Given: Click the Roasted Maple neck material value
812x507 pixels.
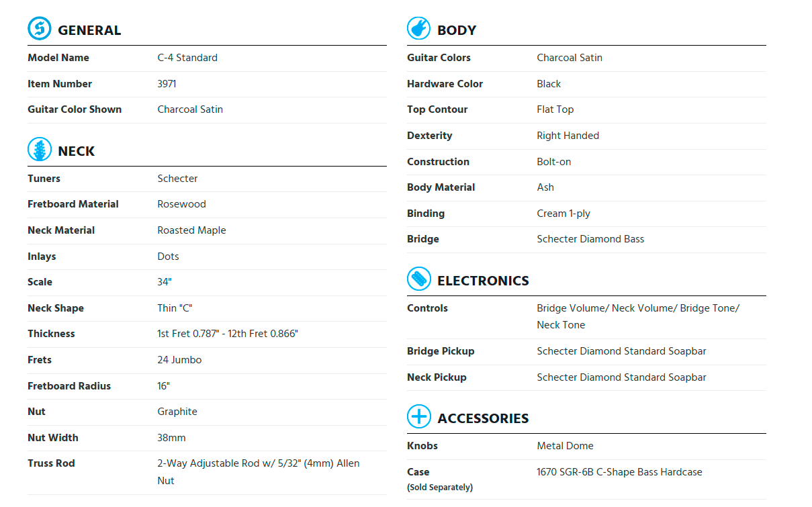Looking at the screenshot, I should coord(191,230).
